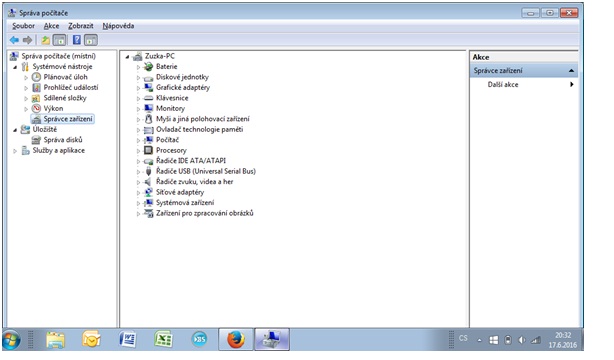The width and height of the screenshot is (614, 360).
Task: Open the Help toolbar icon
Action: click(x=77, y=40)
